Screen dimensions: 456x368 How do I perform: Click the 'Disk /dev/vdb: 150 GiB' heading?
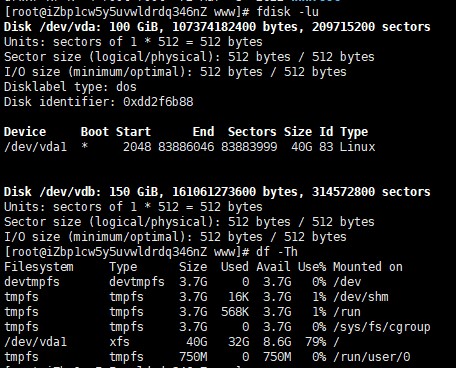click(x=84, y=192)
